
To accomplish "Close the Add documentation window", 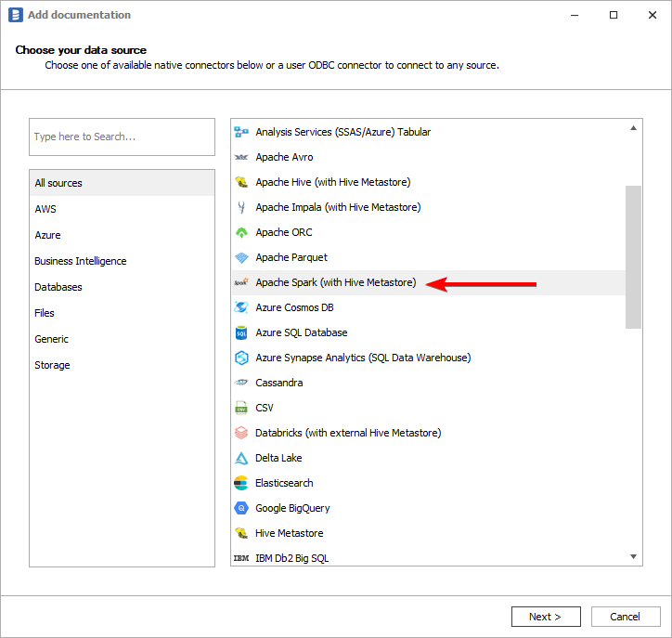I will [x=653, y=15].
